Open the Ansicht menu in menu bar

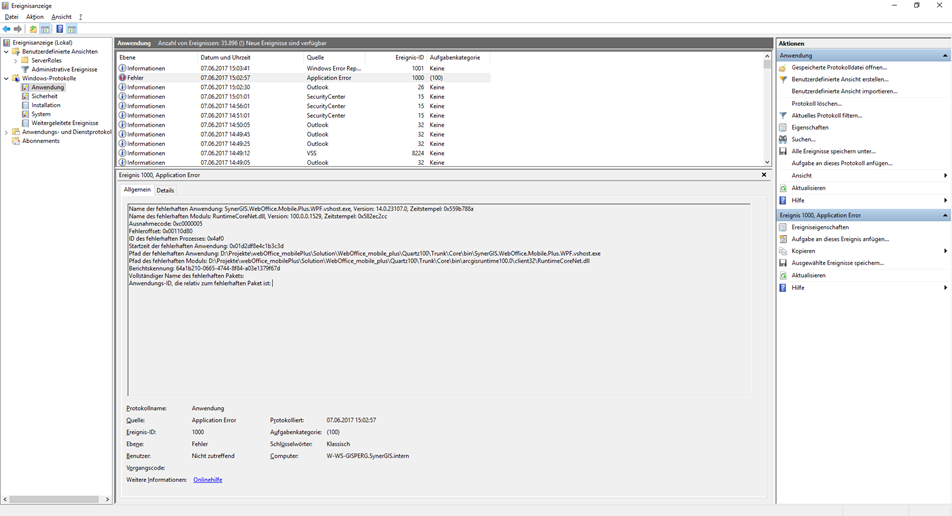[61, 17]
